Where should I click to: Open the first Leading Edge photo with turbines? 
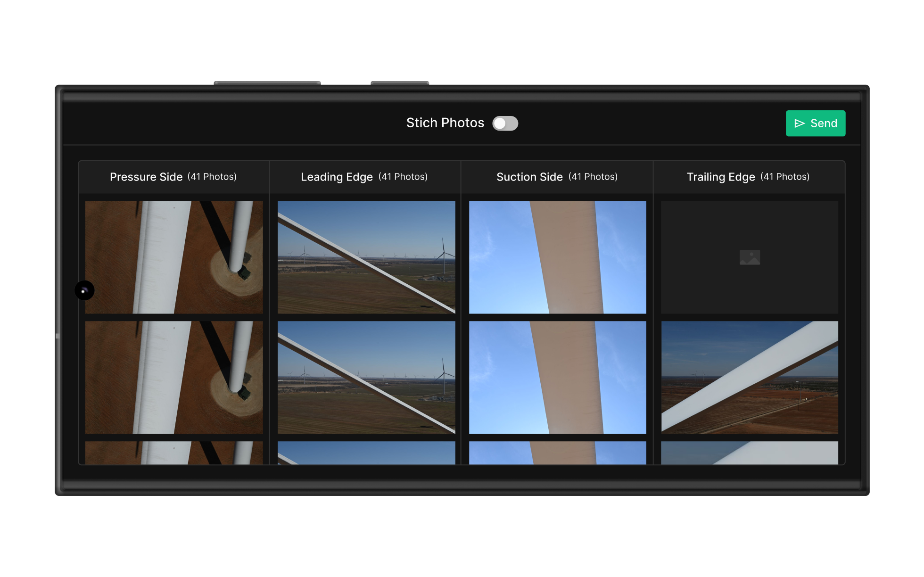click(x=366, y=257)
